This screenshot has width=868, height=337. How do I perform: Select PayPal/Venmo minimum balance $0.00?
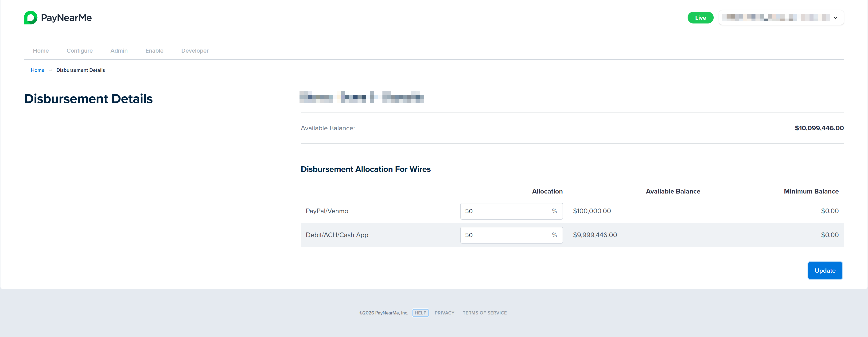(x=829, y=211)
